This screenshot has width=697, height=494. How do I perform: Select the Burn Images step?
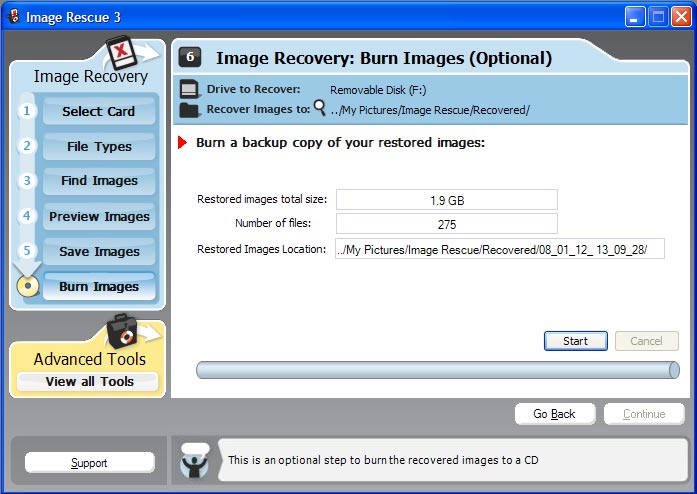coord(98,286)
